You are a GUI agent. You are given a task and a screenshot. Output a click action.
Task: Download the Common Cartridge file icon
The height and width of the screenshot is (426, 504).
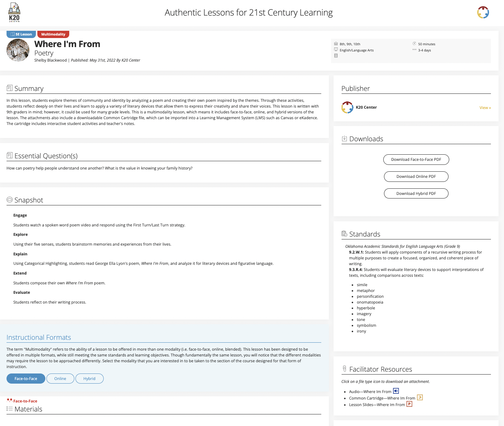tap(420, 397)
